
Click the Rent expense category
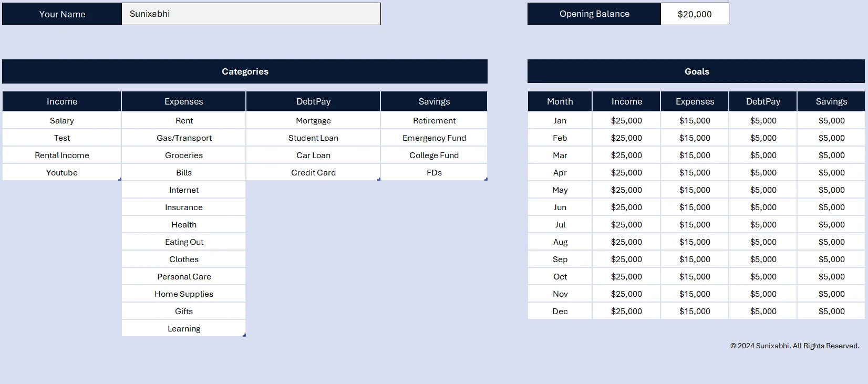coord(183,120)
